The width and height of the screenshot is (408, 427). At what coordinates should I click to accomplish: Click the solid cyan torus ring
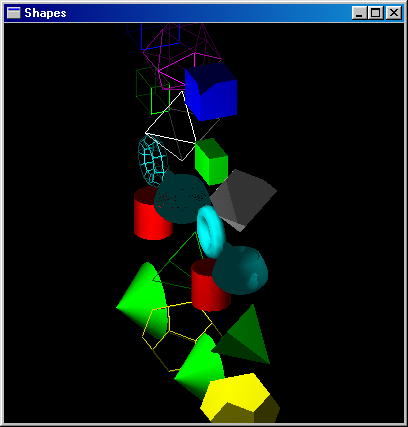point(210,231)
